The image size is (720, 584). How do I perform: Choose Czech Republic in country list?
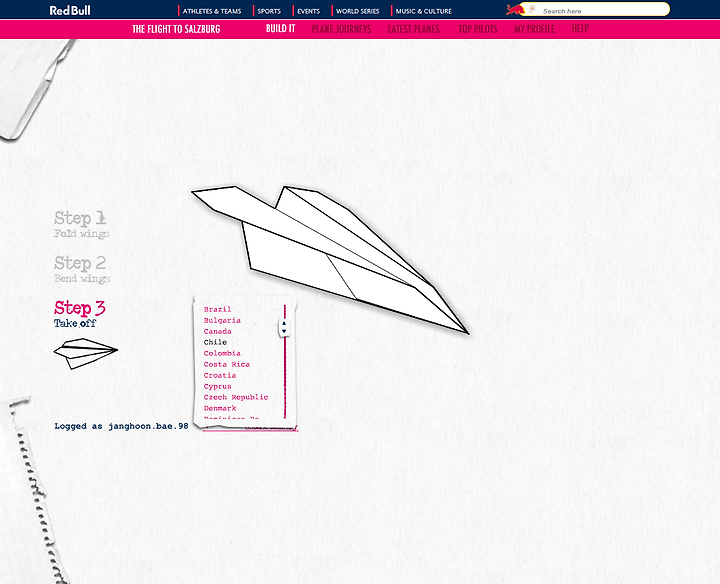(236, 398)
